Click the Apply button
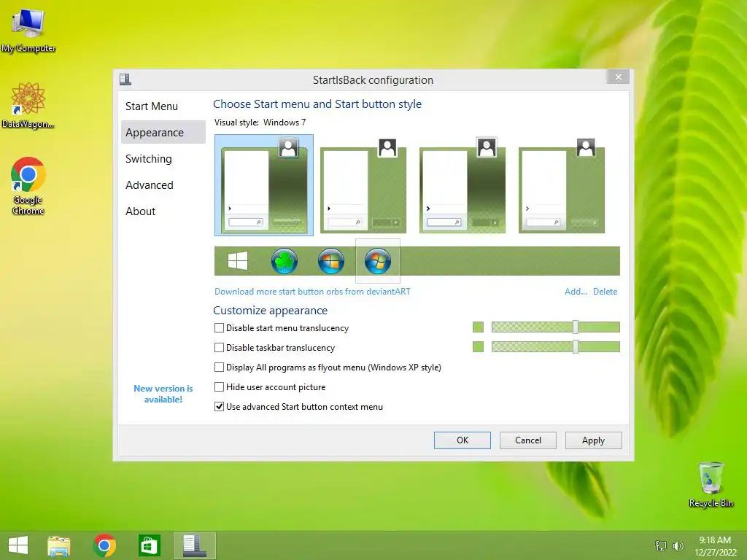The height and width of the screenshot is (560, 747). (594, 440)
